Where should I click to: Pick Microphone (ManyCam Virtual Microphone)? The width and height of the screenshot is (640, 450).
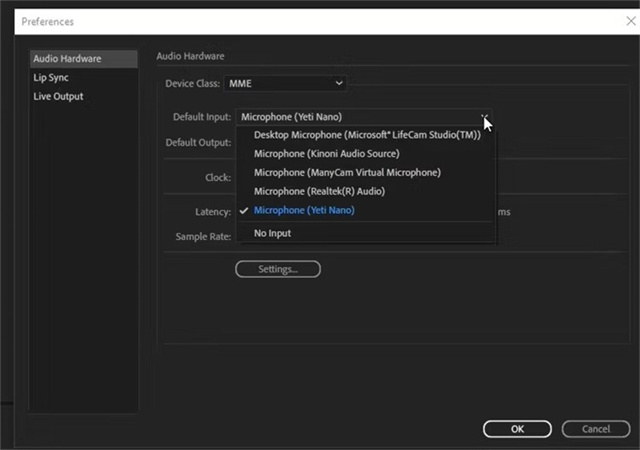pyautogui.click(x=347, y=173)
